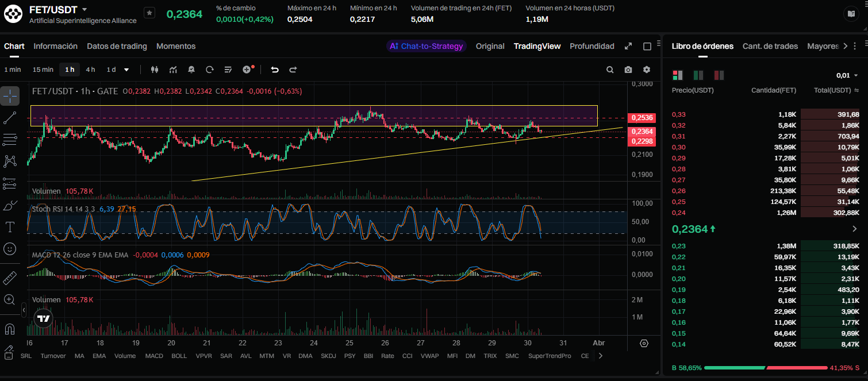Select the Text annotation tool
Viewport: 868px width, 381px height.
pos(10,227)
